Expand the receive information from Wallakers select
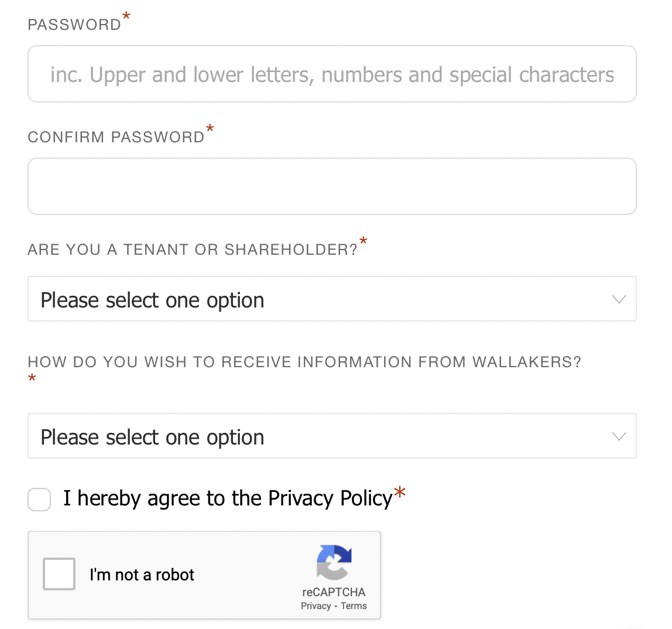672x629 pixels. (332, 436)
